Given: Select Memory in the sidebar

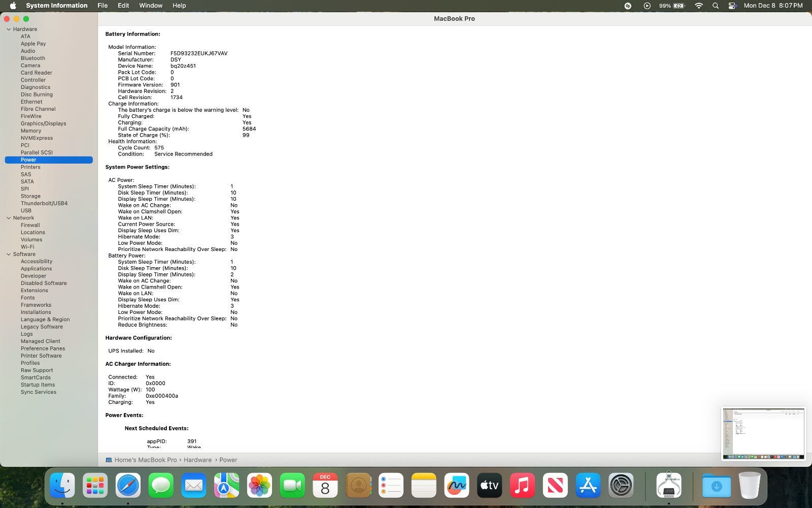Looking at the screenshot, I should (31, 131).
